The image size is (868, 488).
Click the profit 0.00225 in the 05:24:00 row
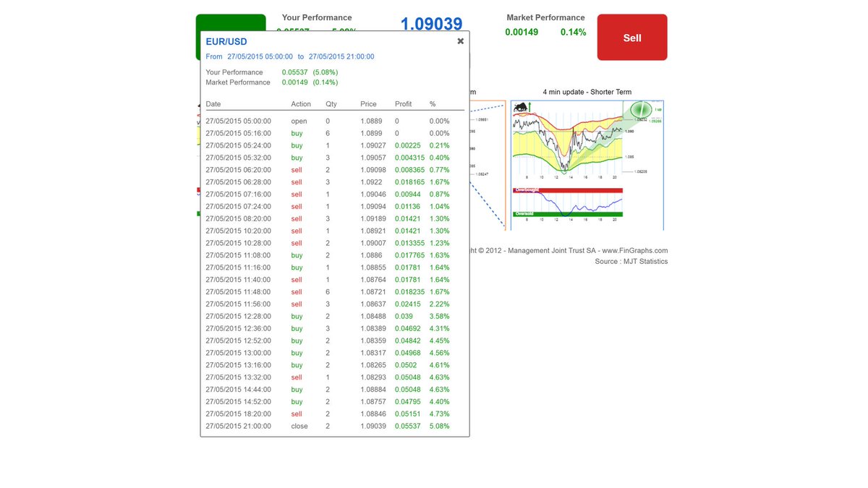pyautogui.click(x=409, y=146)
